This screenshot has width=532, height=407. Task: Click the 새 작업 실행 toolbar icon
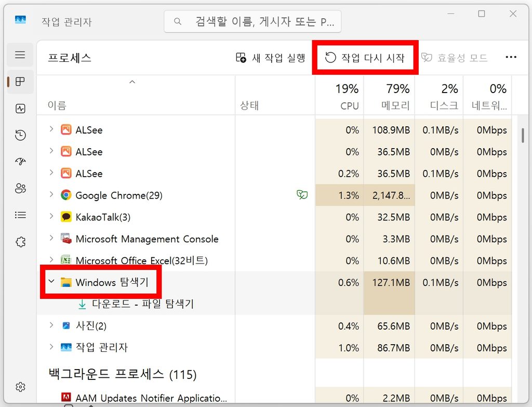241,57
